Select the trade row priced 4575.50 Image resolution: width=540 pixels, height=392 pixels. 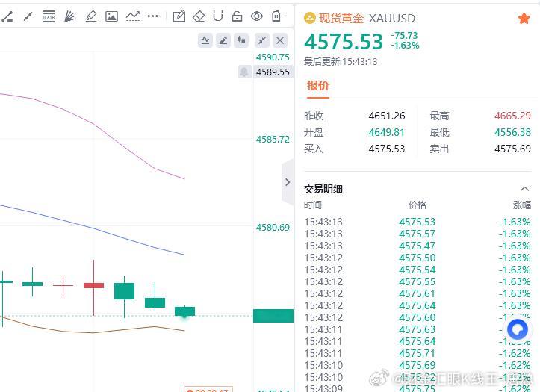coord(418,258)
